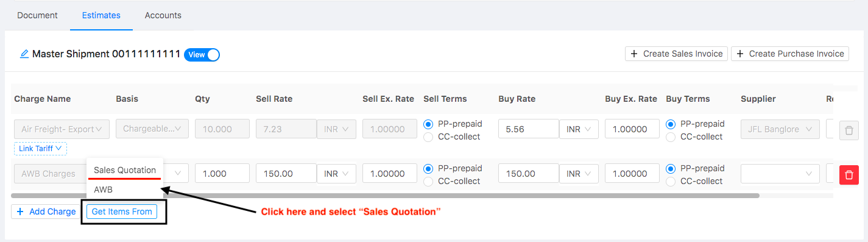Open the Accounts tab

(x=163, y=15)
